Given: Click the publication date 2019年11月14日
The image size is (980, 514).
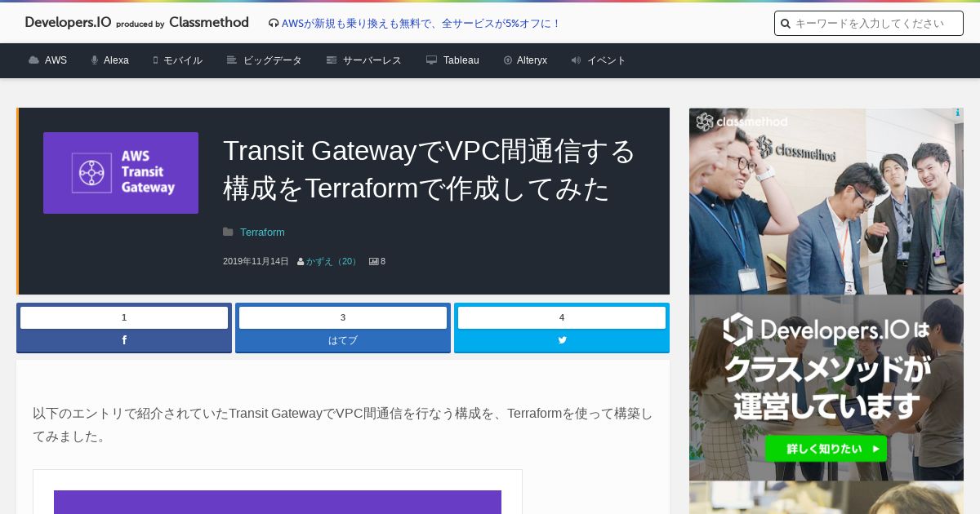Looking at the screenshot, I should pos(256,261).
